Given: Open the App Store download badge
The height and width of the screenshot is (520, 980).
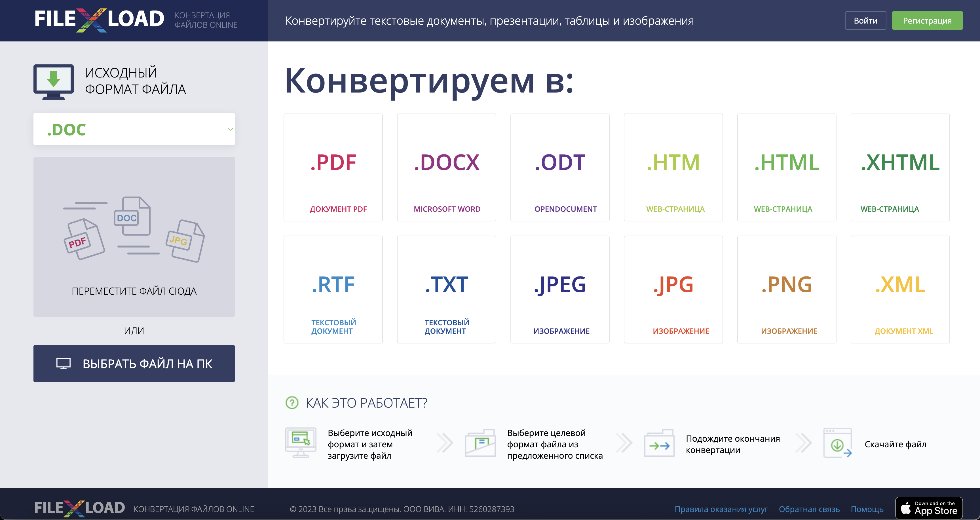Looking at the screenshot, I should [929, 508].
